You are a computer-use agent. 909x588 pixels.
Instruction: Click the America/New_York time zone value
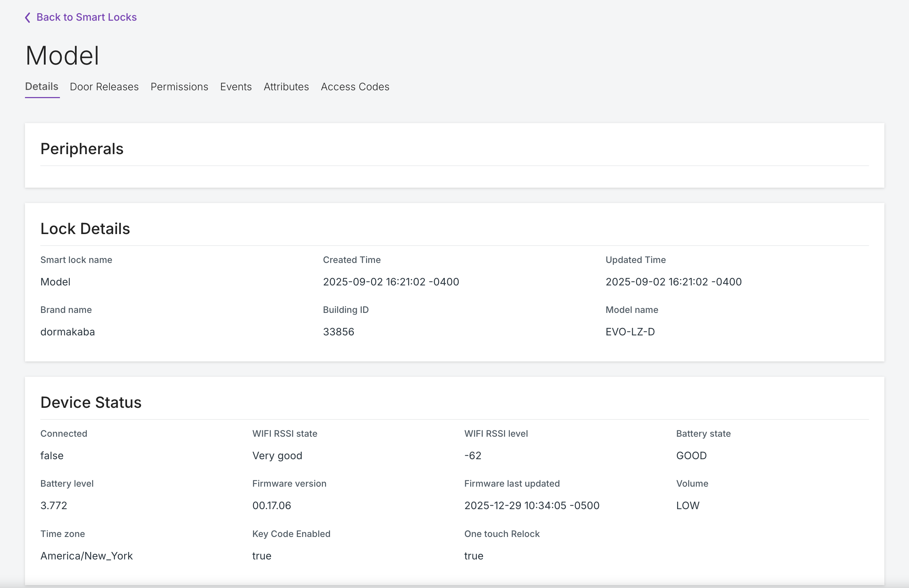(87, 556)
